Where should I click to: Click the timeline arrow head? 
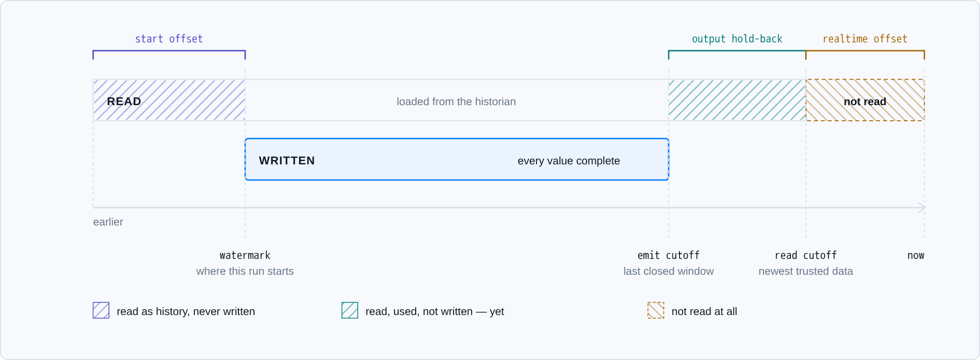coord(922,207)
